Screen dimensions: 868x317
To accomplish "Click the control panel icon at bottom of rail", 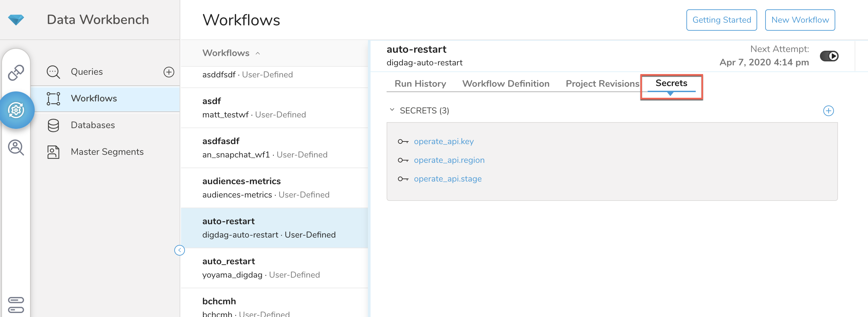I will [16, 304].
